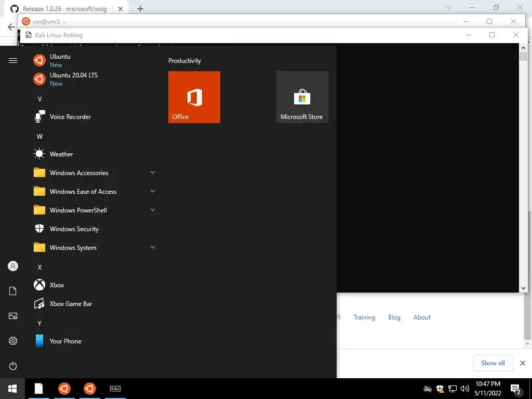Close the Release 1.0.26 browser tab
Viewport: 532px width, 399px height.
[x=121, y=9]
